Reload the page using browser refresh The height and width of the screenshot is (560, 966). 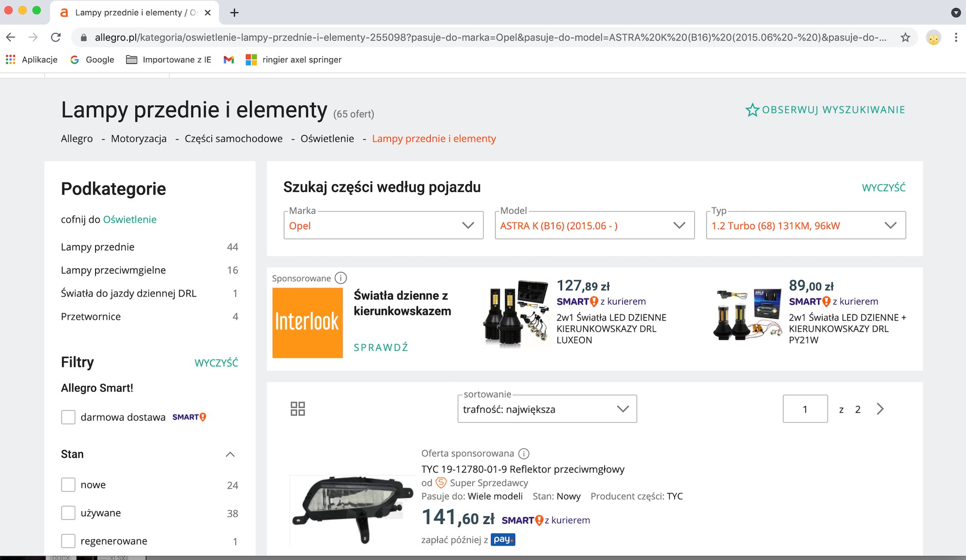click(x=56, y=38)
